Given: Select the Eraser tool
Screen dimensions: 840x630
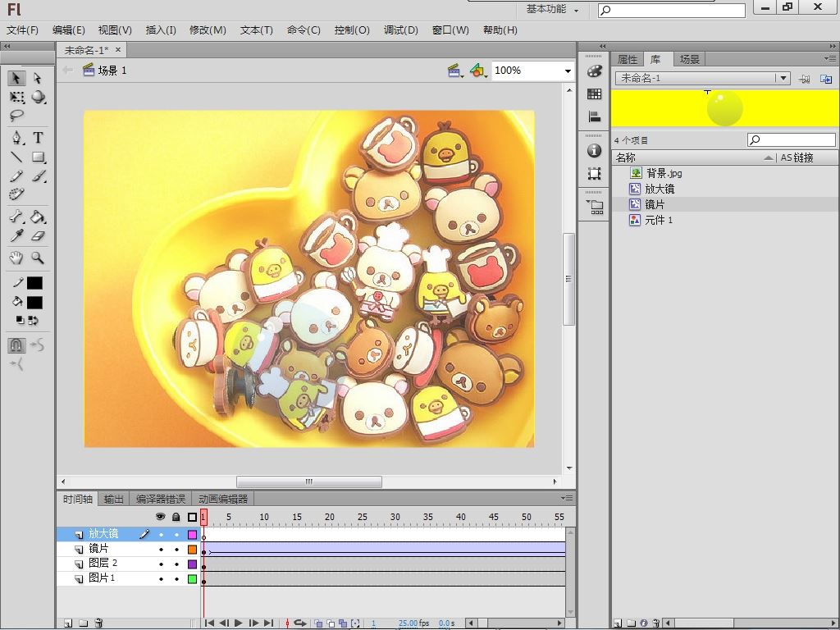Looking at the screenshot, I should [x=38, y=235].
